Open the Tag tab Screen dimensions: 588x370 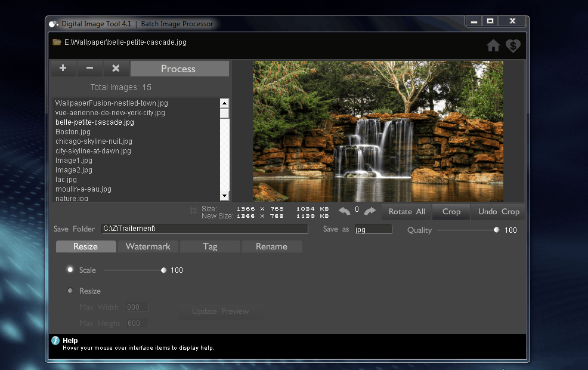[x=210, y=246]
